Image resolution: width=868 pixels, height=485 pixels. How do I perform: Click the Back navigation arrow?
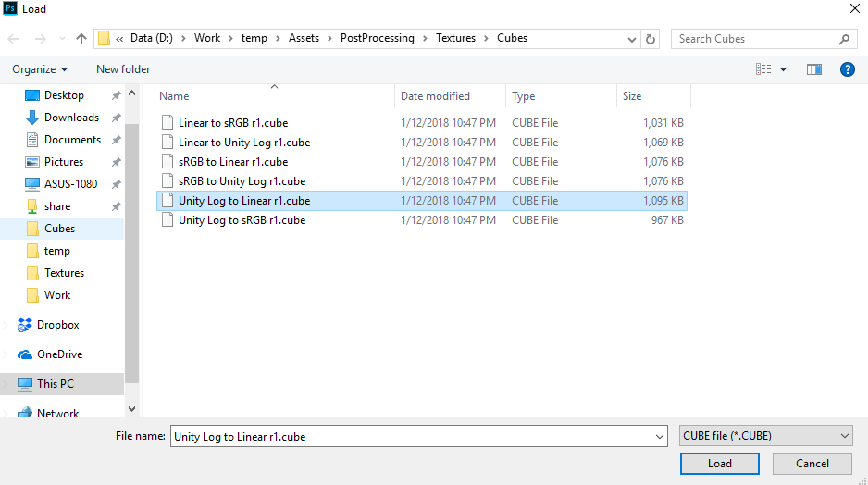(x=14, y=39)
